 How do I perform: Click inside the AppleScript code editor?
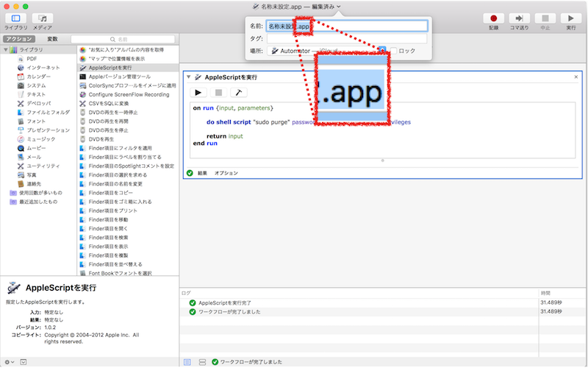(x=382, y=130)
